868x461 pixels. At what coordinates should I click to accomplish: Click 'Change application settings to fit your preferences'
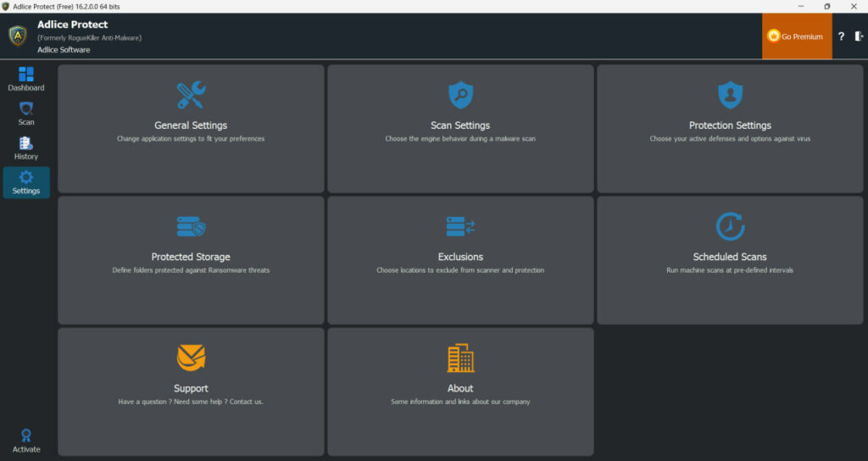[x=191, y=139]
